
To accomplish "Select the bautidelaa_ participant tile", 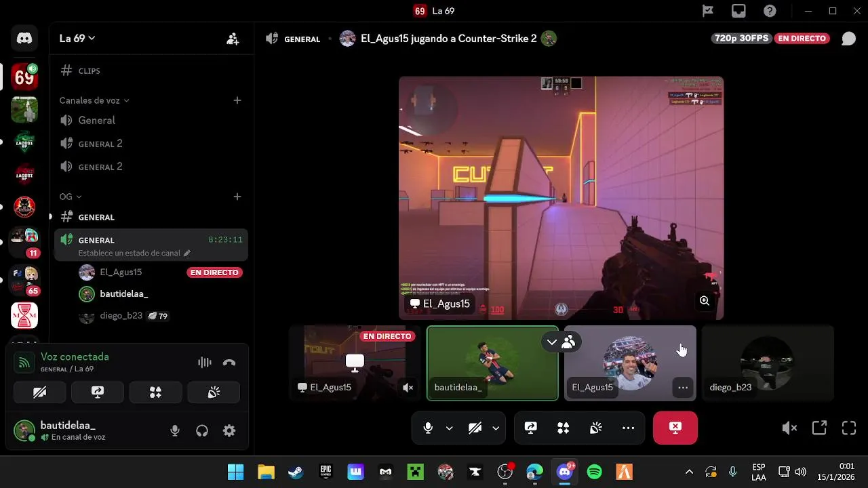I will 492,363.
